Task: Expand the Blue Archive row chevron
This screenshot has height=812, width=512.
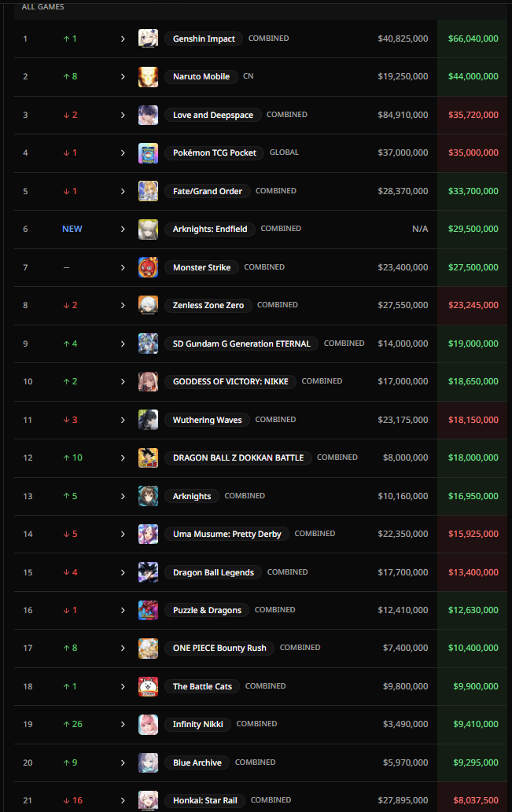Action: point(123,762)
